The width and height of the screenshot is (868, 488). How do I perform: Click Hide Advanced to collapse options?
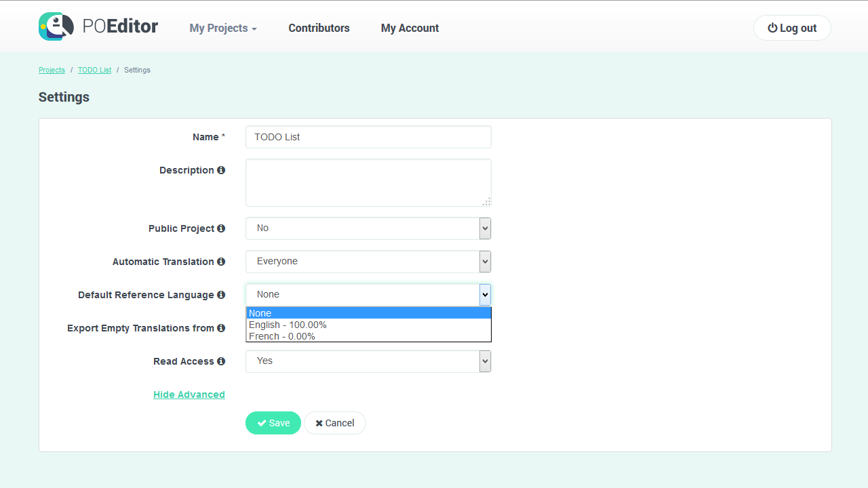(189, 394)
